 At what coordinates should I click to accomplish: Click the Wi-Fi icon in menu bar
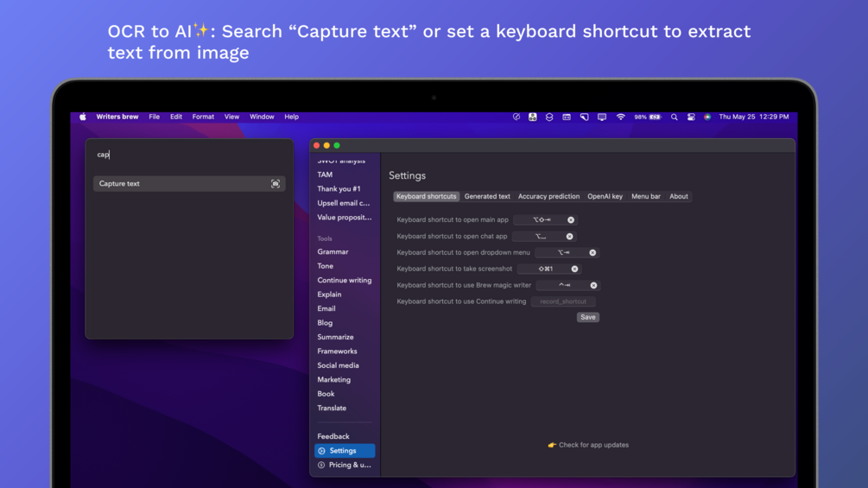coord(620,117)
